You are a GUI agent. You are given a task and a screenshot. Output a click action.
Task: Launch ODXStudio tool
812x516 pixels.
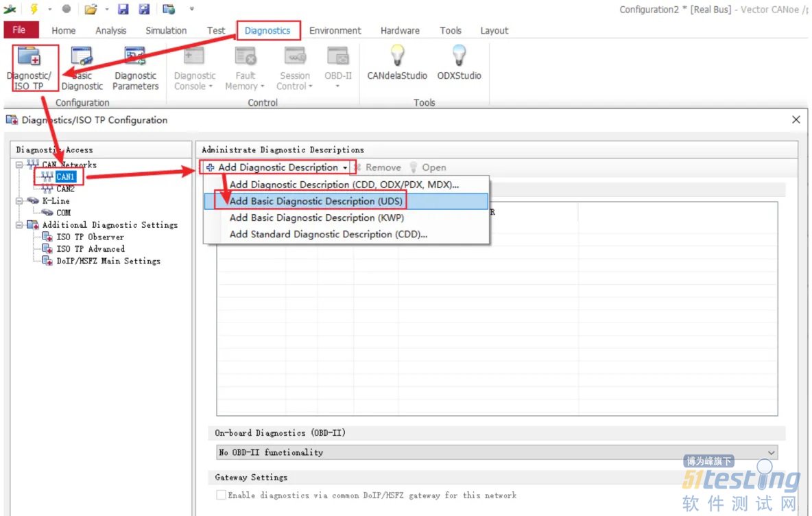[x=459, y=62]
